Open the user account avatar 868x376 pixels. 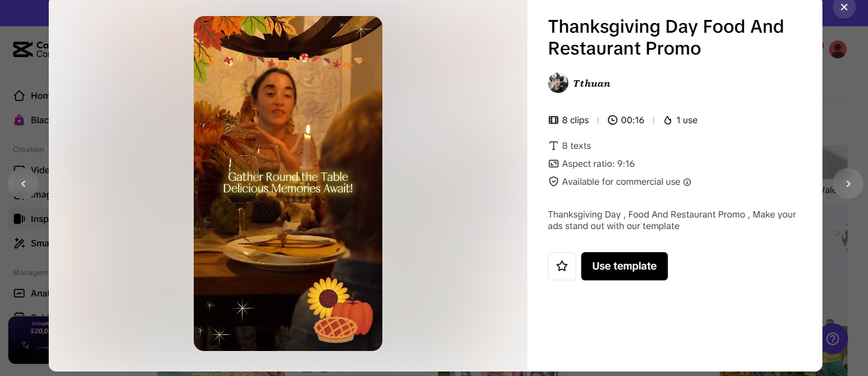pos(838,49)
